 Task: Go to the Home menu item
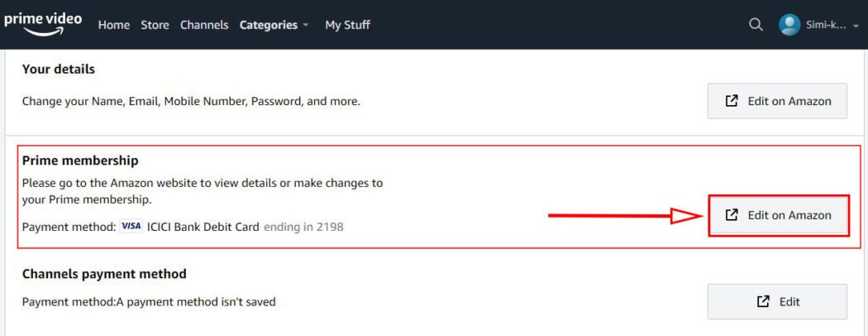coord(114,25)
